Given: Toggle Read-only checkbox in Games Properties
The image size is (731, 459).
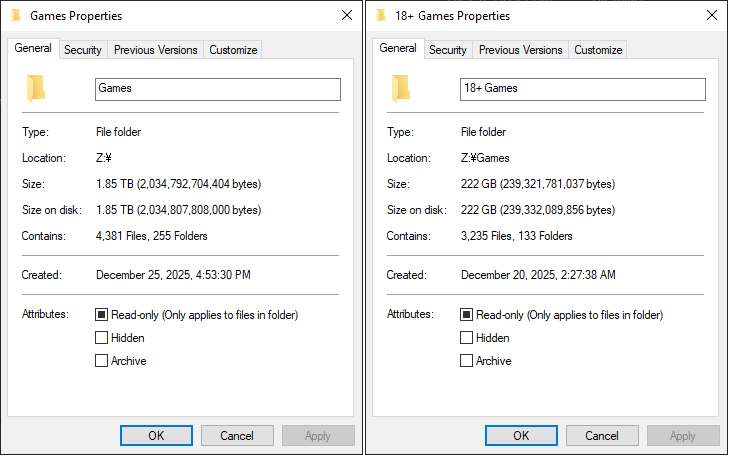Looking at the screenshot, I should (x=101, y=315).
